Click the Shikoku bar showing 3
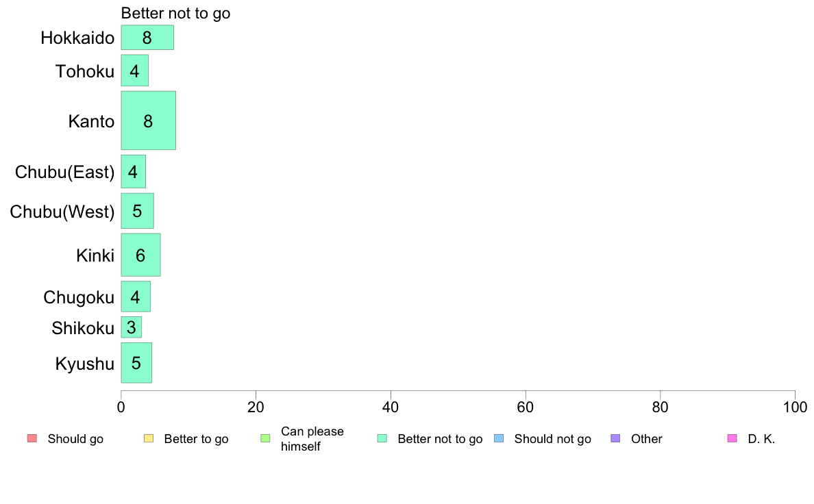This screenshot has height=504, width=814. coord(132,327)
